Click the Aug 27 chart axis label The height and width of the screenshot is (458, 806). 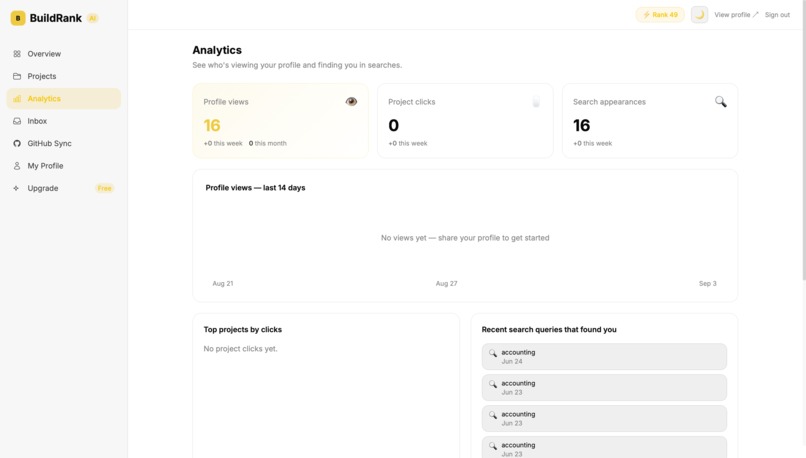click(x=446, y=283)
